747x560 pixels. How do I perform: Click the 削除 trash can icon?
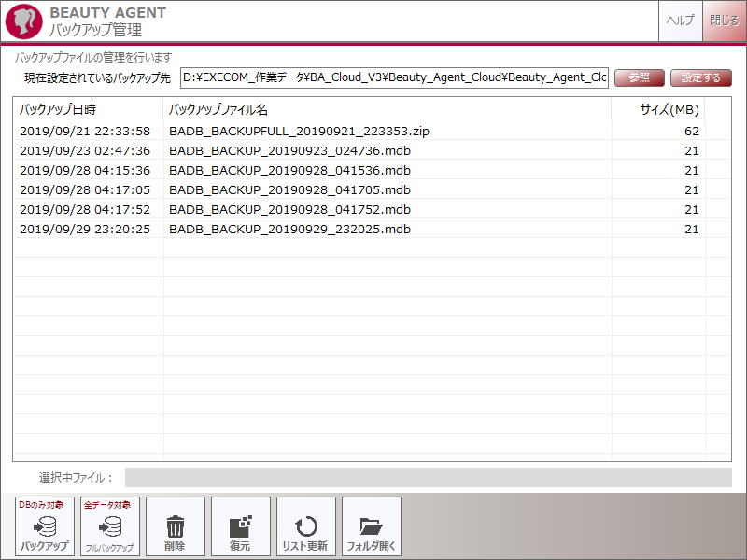175,527
